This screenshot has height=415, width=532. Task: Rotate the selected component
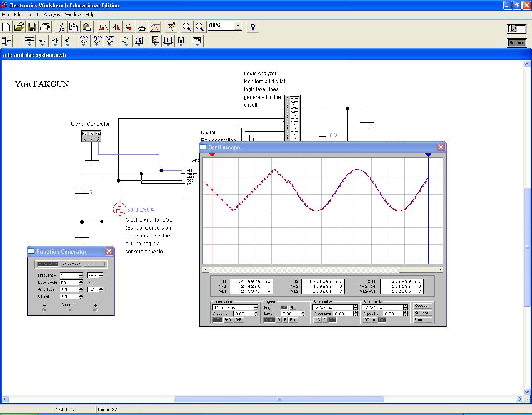[103, 27]
